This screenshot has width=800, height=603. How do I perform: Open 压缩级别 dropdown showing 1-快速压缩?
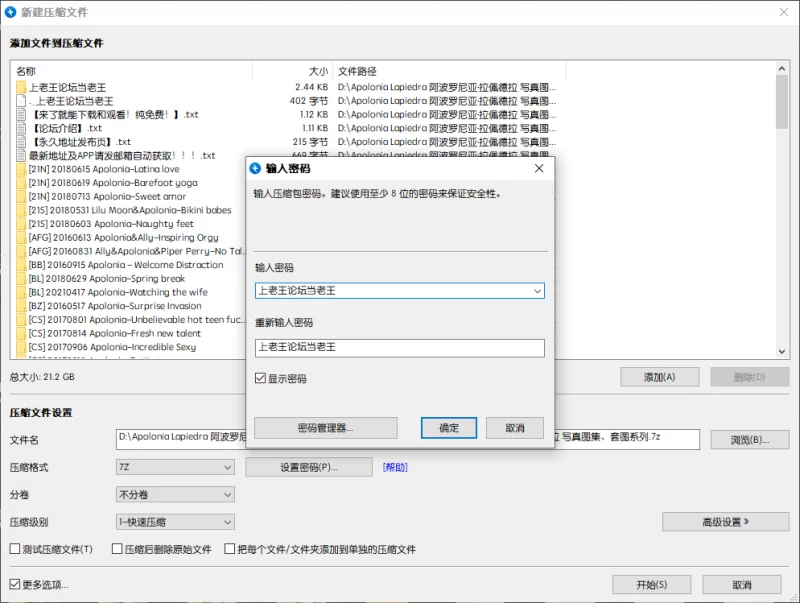point(176,521)
